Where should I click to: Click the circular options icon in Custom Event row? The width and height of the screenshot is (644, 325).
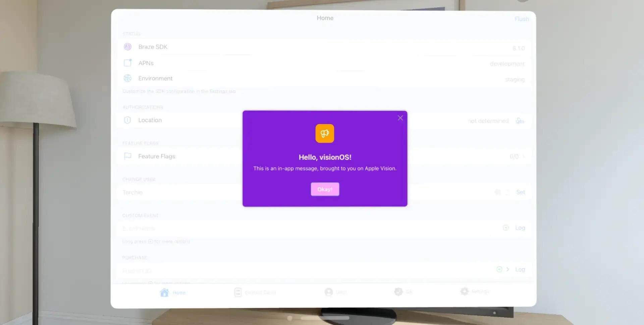(x=506, y=228)
